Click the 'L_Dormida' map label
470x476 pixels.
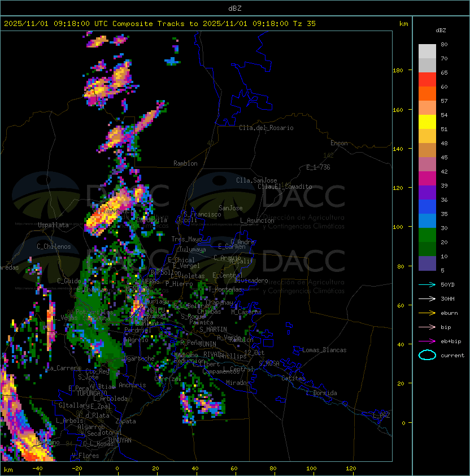[x=321, y=393]
